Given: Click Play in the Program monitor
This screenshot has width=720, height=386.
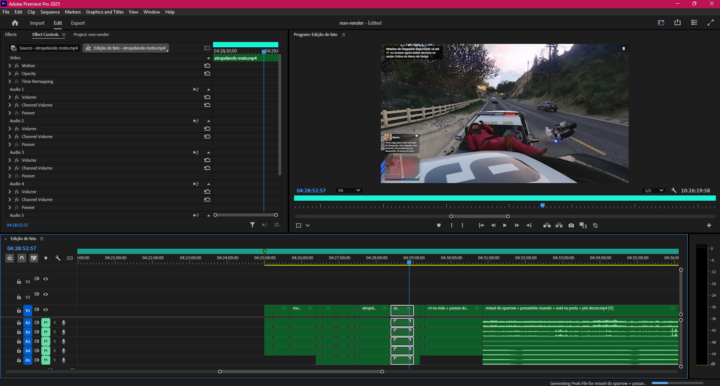Looking at the screenshot, I should click(x=505, y=225).
